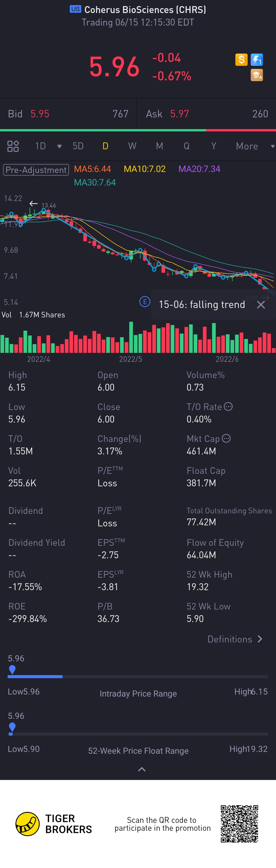Tap the bid/ask ratio bar
Viewport: 276px width, 868px height.
pyautogui.click(x=138, y=130)
